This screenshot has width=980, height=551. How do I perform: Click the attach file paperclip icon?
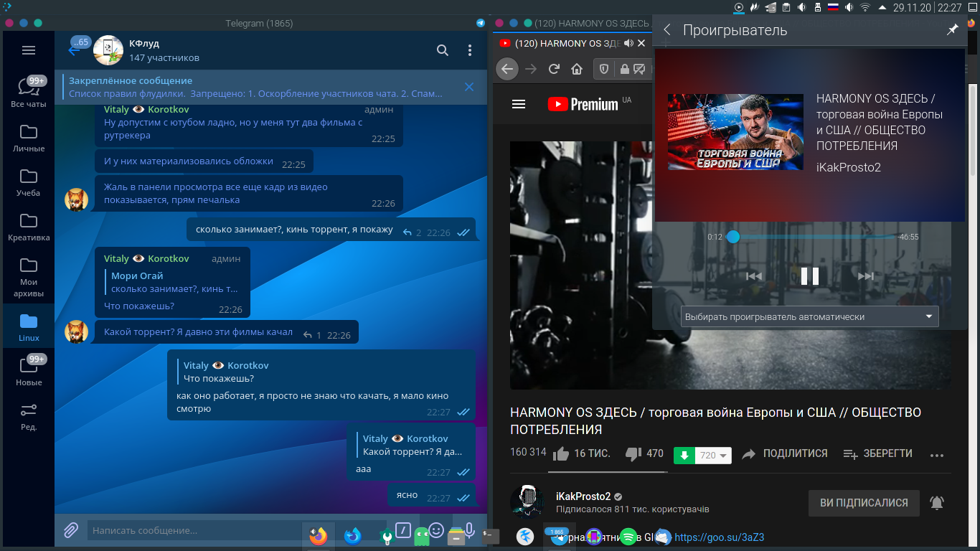tap(71, 530)
